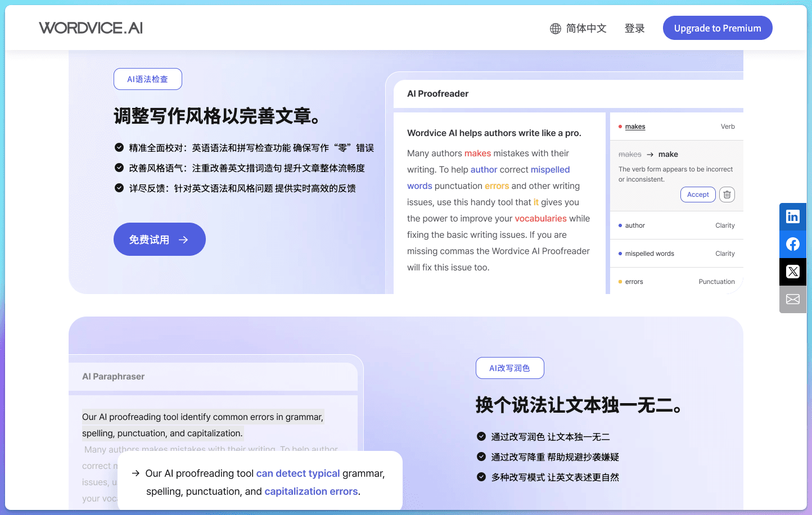This screenshot has height=515, width=812.
Task: Click 'capitalization errors' paraphrase highlight
Action: (x=311, y=491)
